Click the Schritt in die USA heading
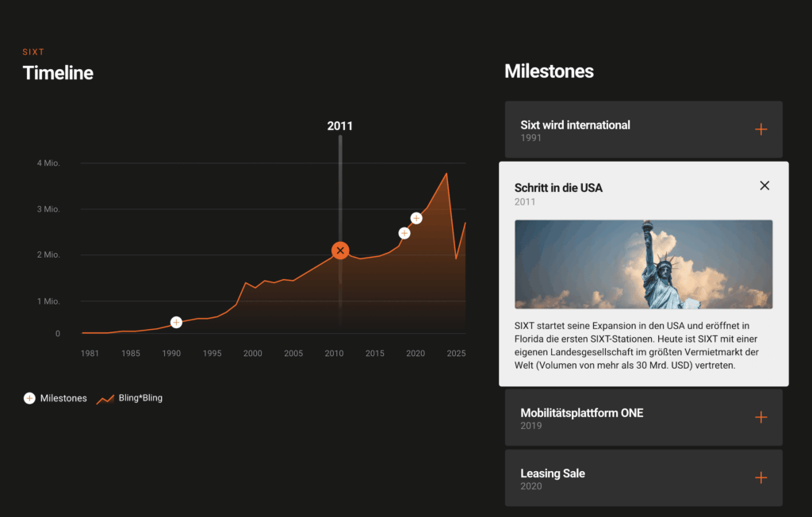Viewport: 812px width, 517px height. 558,188
